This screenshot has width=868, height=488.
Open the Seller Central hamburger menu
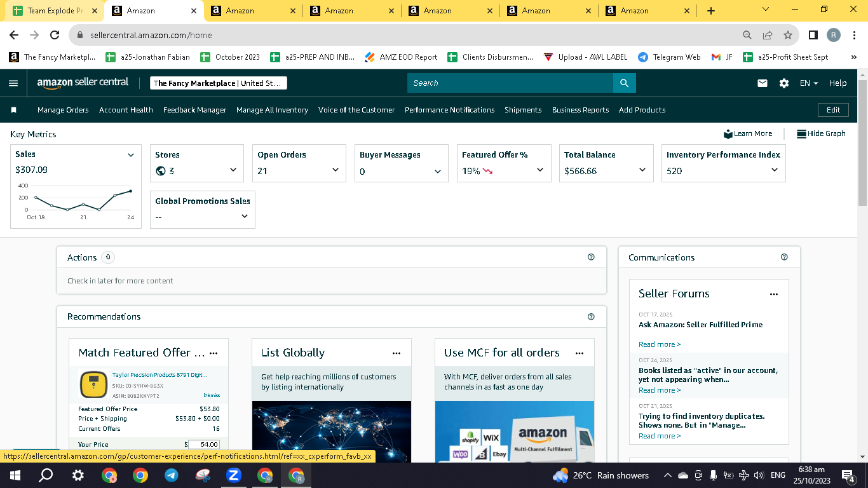pyautogui.click(x=13, y=83)
